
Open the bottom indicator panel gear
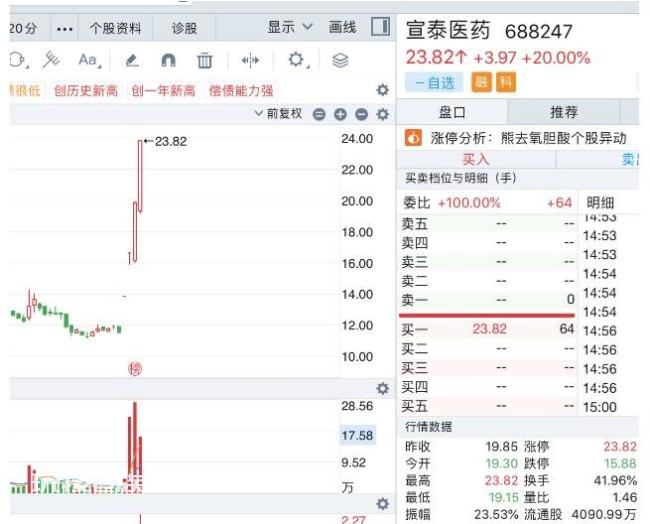tap(382, 504)
